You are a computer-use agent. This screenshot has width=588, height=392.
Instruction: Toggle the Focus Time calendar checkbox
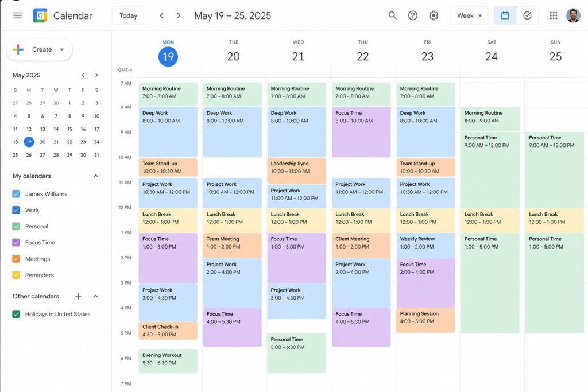[16, 242]
